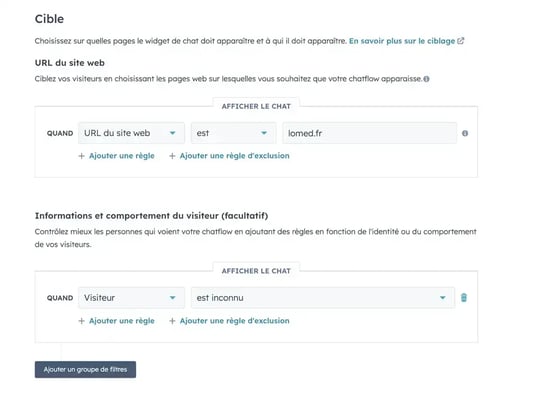
Task: Click the plus icon before the visitor exclusion rule link
Action: pos(172,321)
